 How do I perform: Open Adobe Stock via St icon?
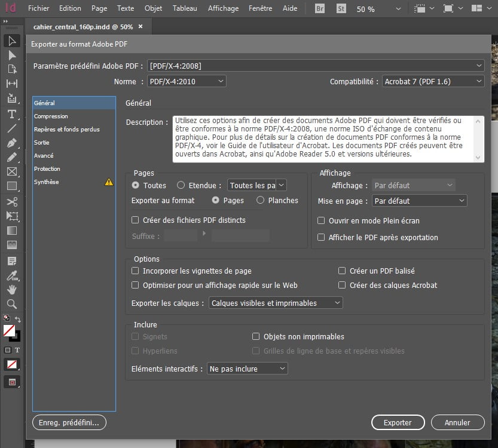pyautogui.click(x=341, y=9)
